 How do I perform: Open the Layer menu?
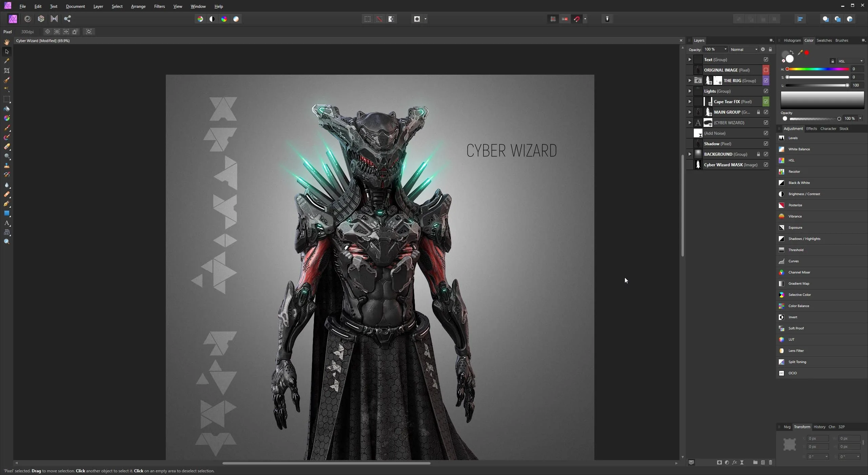(98, 6)
